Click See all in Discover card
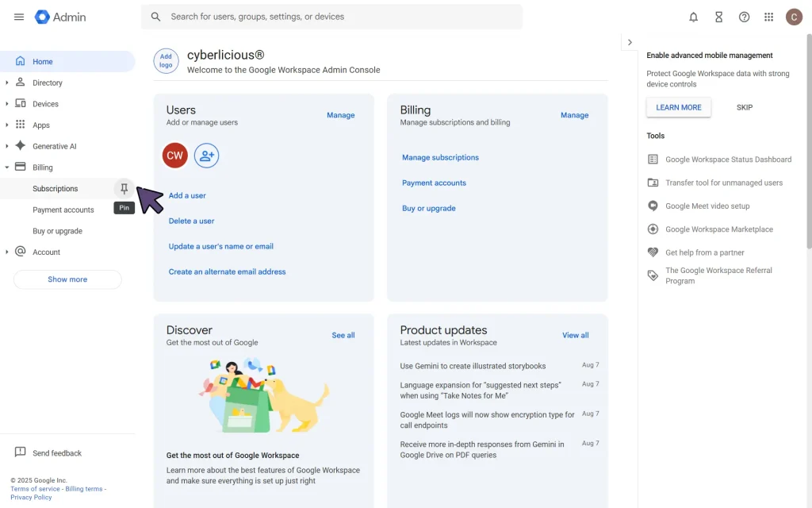The height and width of the screenshot is (508, 812). [343, 336]
